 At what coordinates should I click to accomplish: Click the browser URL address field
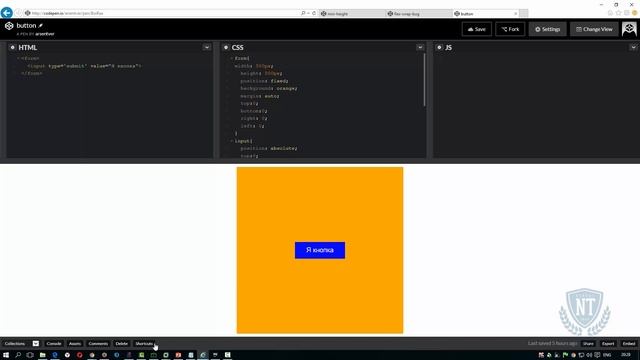(x=163, y=13)
